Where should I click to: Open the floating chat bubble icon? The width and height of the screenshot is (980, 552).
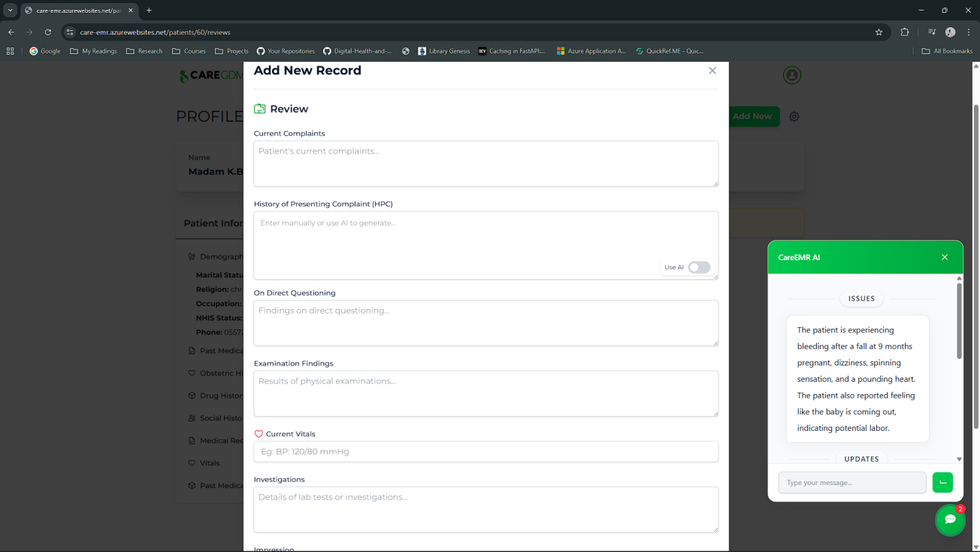[x=950, y=520]
